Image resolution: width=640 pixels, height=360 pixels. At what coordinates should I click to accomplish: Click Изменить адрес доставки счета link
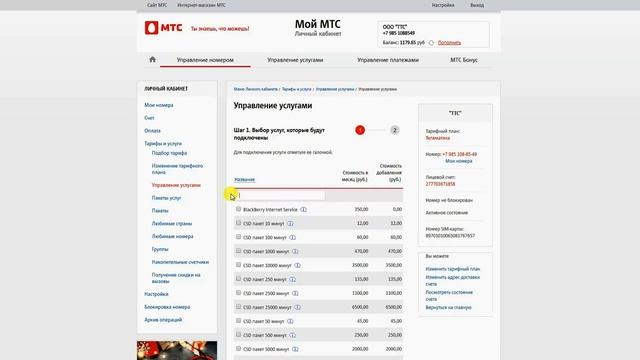(453, 280)
